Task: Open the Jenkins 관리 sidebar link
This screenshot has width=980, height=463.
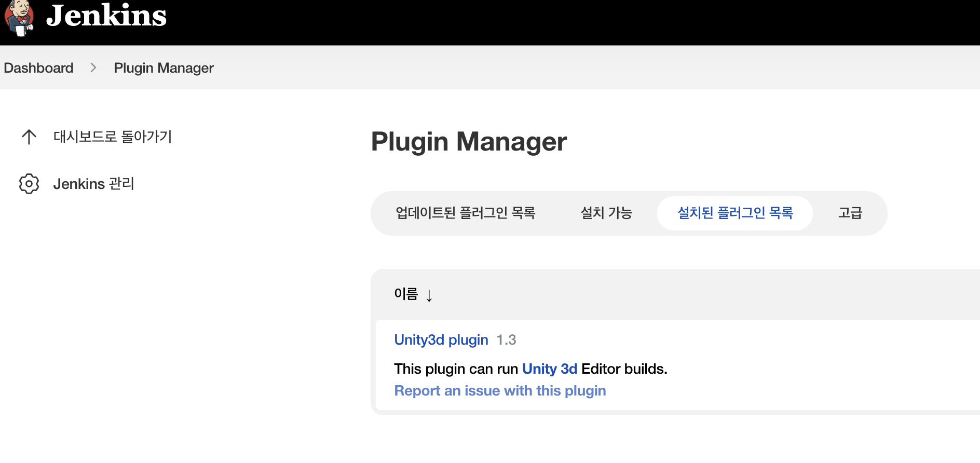Action: point(94,184)
